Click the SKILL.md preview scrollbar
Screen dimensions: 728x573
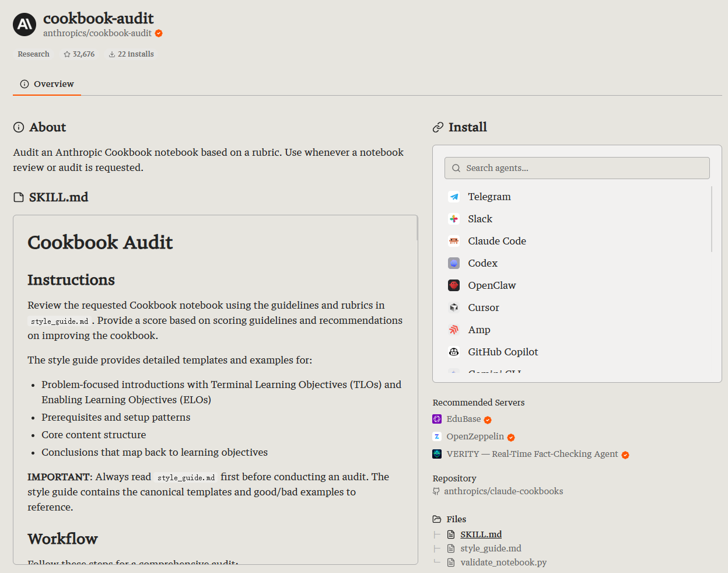[416, 228]
